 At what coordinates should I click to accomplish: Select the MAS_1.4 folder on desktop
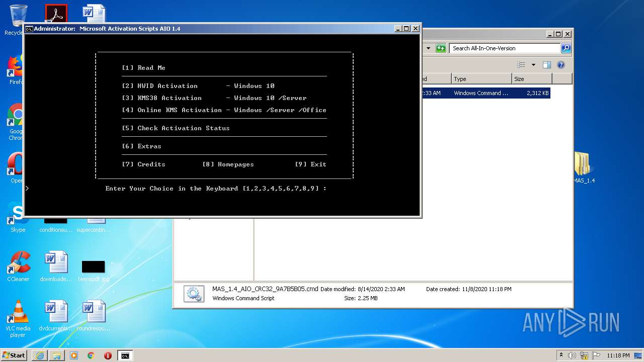click(584, 168)
